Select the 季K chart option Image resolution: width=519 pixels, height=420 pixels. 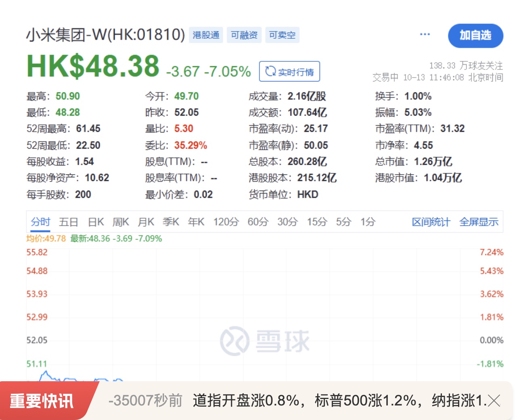point(171,222)
